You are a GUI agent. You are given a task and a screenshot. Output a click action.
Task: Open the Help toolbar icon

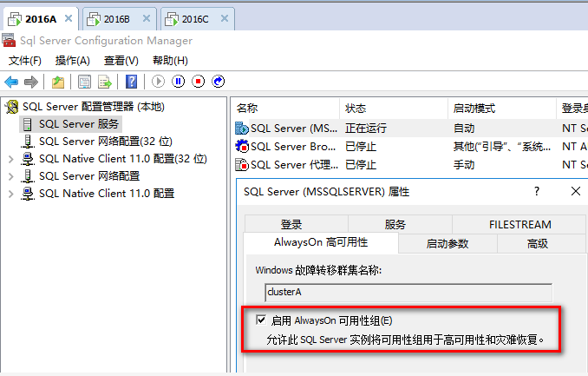pos(131,82)
